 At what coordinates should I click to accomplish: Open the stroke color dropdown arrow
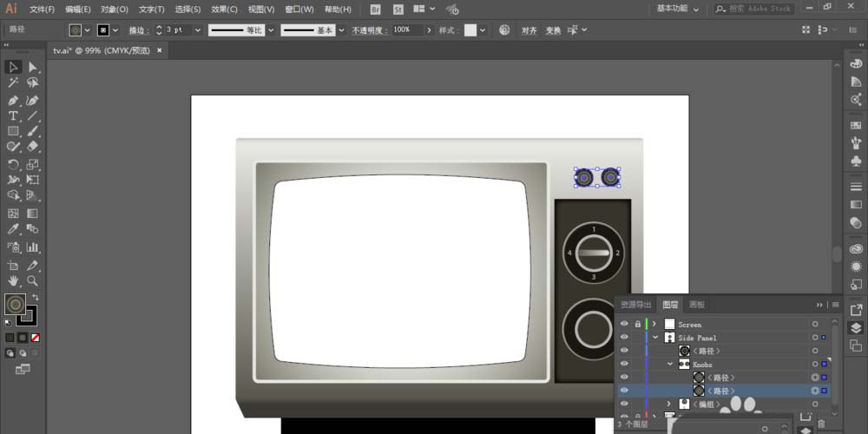tap(115, 30)
